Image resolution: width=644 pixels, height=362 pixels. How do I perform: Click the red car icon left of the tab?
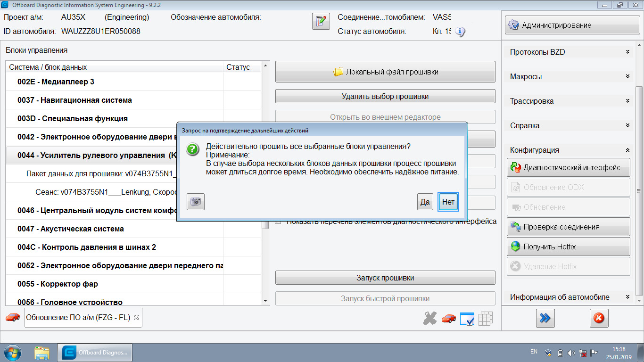click(13, 317)
